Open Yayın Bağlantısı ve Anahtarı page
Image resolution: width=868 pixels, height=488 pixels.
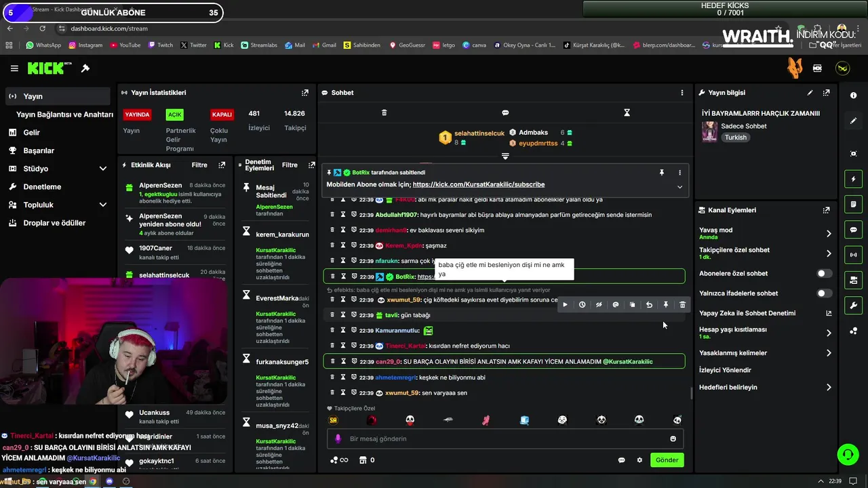(x=64, y=115)
